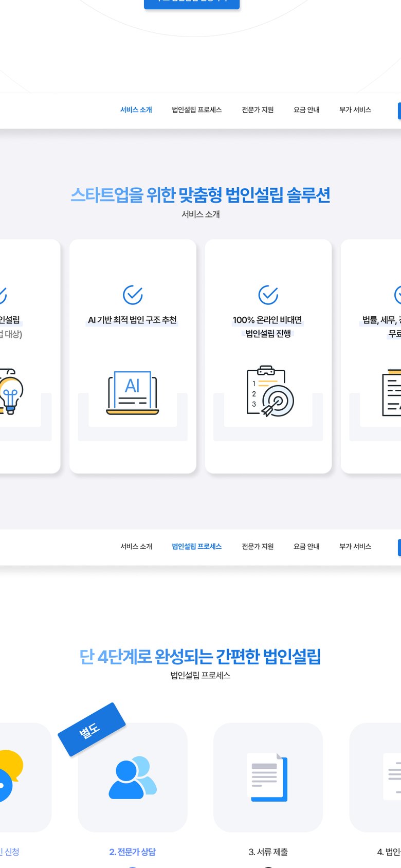This screenshot has width=401, height=868.
Task: Click the document icon for 서류 제출
Action: click(267, 777)
